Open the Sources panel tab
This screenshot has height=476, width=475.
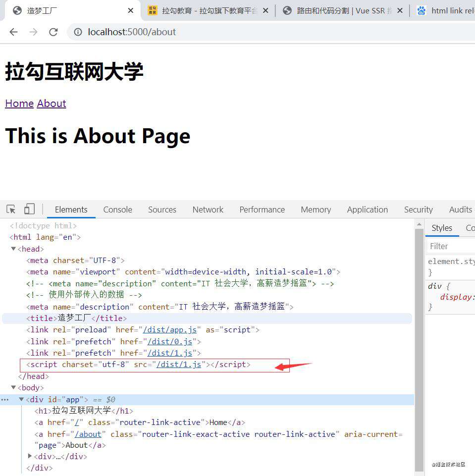[162, 210]
